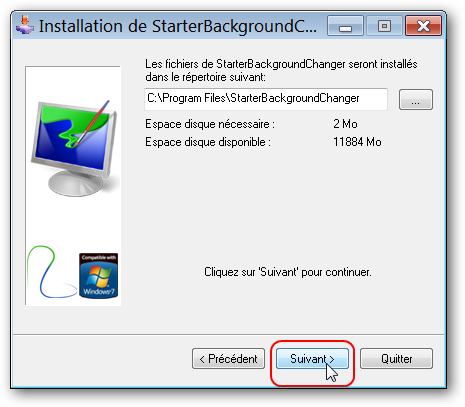This screenshot has width=465, height=407.
Task: Click the monitor with paintbrush illustration
Action: point(74,147)
